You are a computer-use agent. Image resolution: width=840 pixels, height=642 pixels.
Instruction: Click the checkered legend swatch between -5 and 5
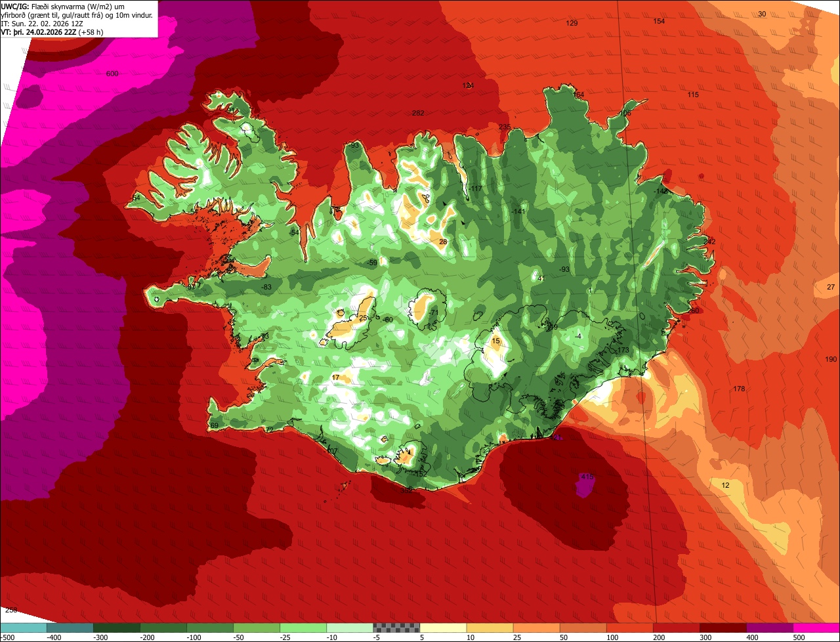396,628
